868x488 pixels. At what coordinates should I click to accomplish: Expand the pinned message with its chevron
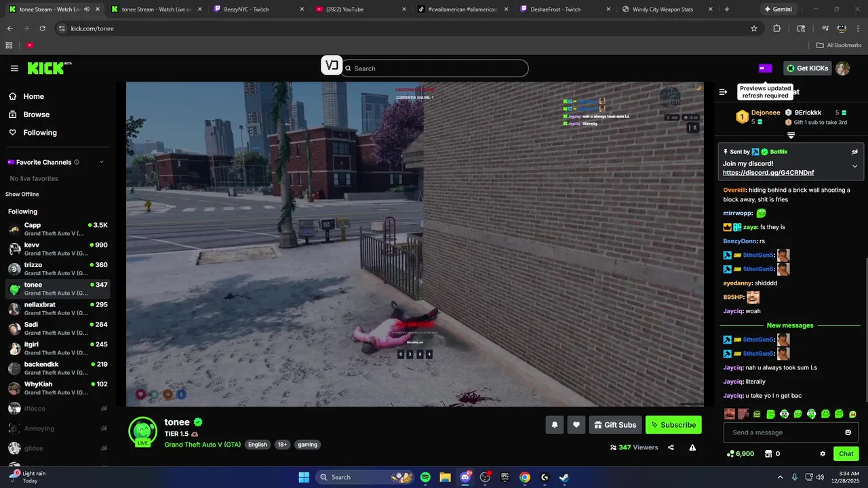point(854,166)
